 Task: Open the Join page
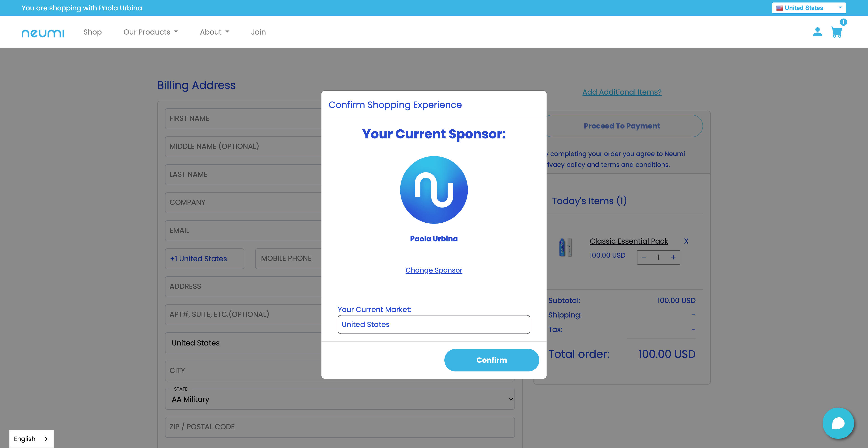[258, 32]
